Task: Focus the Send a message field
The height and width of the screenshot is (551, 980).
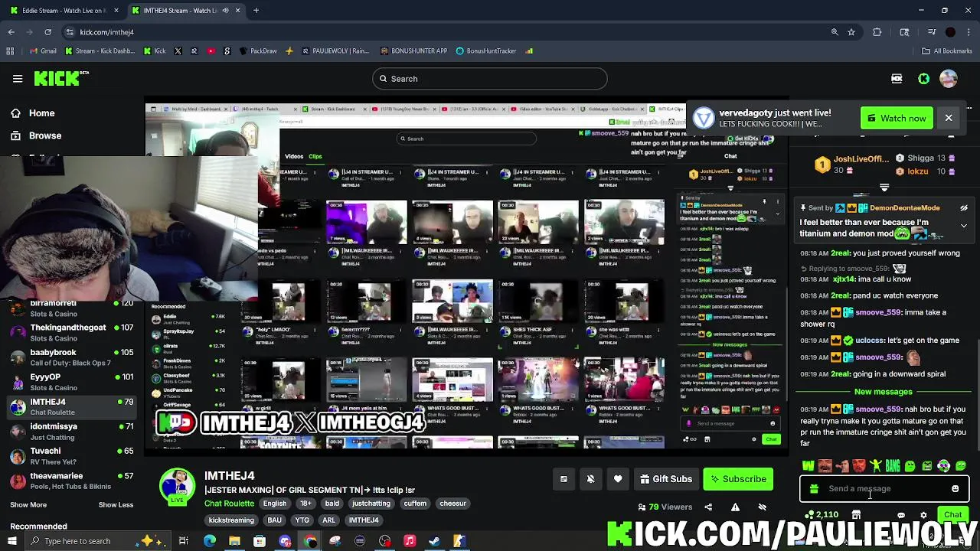Action: click(884, 488)
